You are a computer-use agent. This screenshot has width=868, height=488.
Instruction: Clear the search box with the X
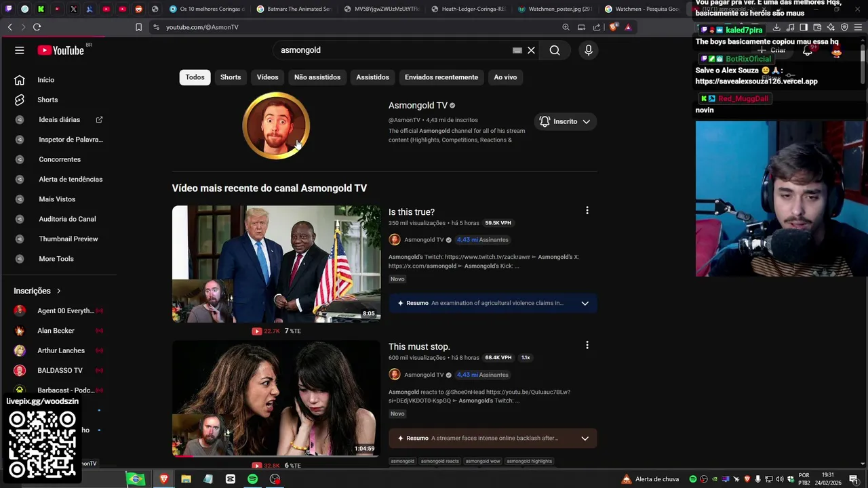[x=531, y=50]
